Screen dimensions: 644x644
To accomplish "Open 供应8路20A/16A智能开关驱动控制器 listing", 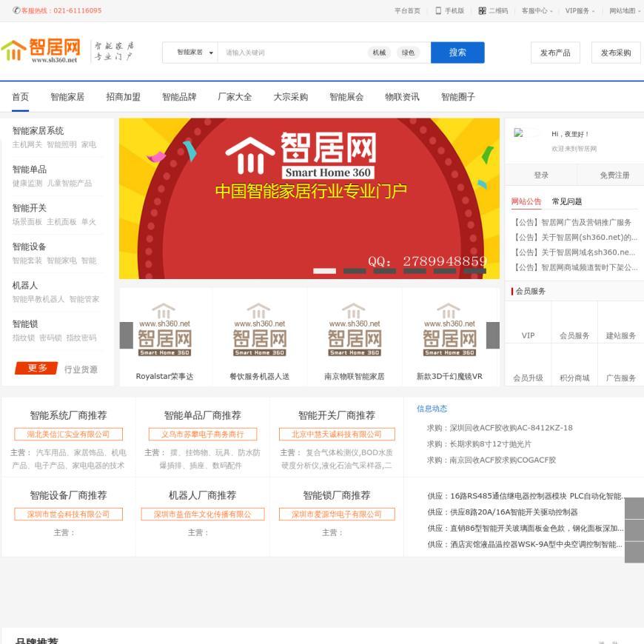I will click(503, 512).
